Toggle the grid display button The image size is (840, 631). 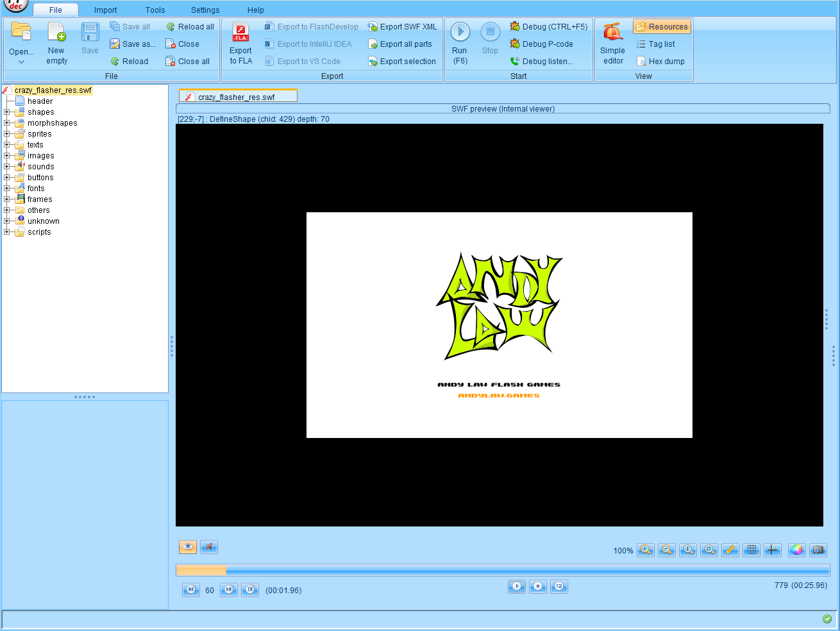click(x=752, y=550)
